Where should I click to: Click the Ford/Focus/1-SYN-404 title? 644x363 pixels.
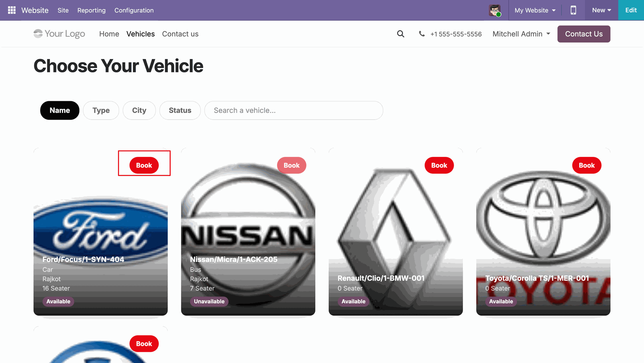tap(83, 259)
